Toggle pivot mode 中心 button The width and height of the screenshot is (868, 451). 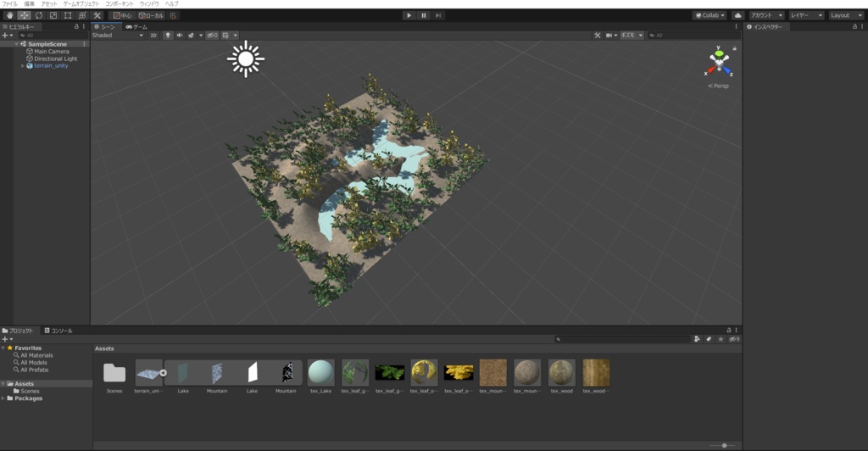[122, 15]
